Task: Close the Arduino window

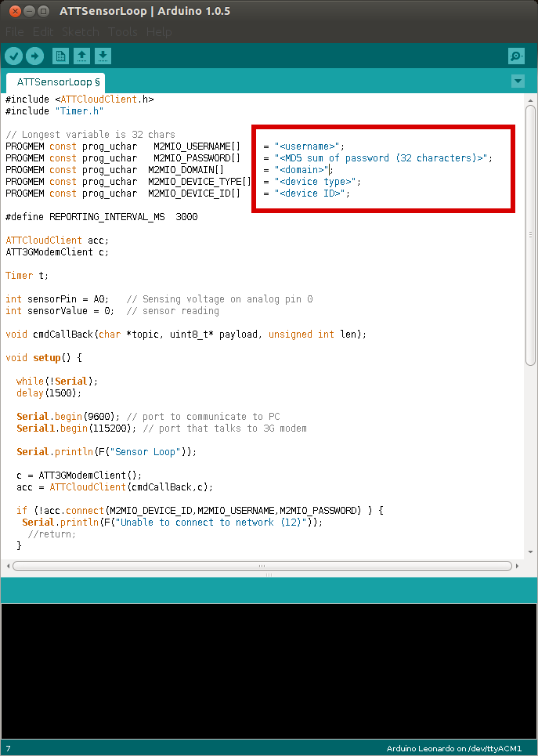Action: click(13, 12)
